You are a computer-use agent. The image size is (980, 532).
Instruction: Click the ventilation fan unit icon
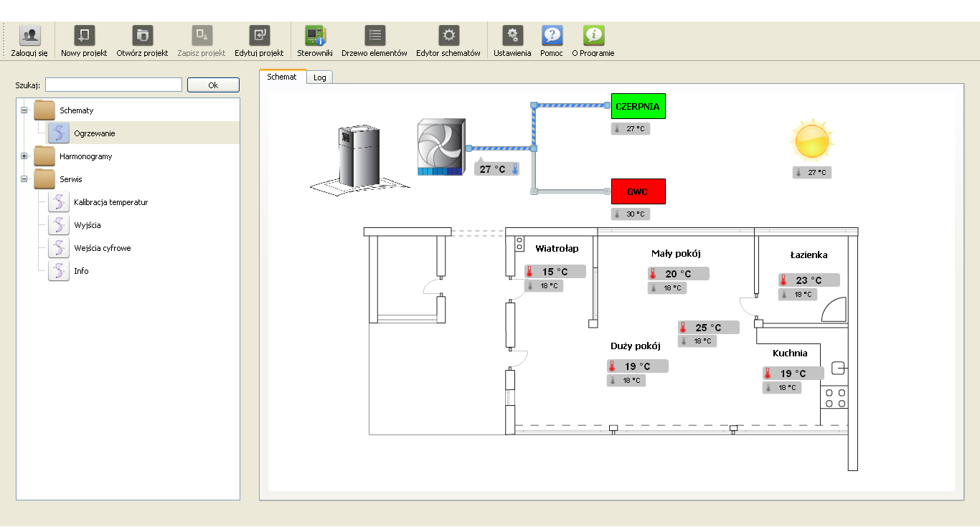click(x=441, y=148)
